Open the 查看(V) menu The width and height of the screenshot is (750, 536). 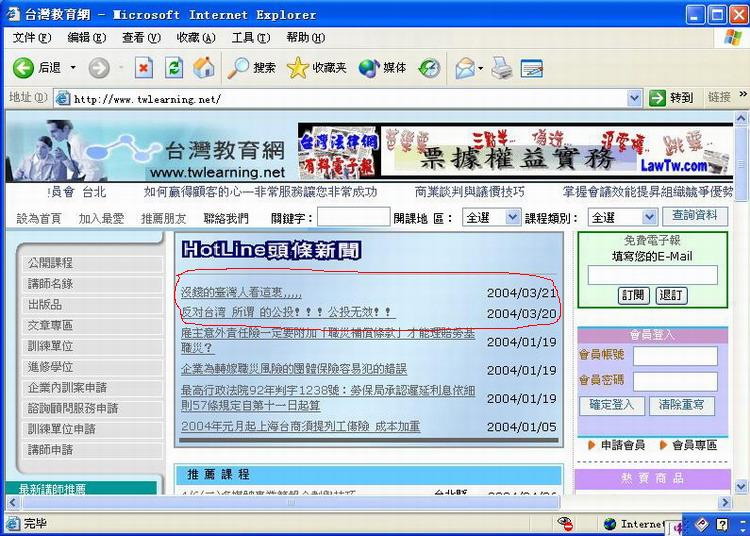[140, 38]
